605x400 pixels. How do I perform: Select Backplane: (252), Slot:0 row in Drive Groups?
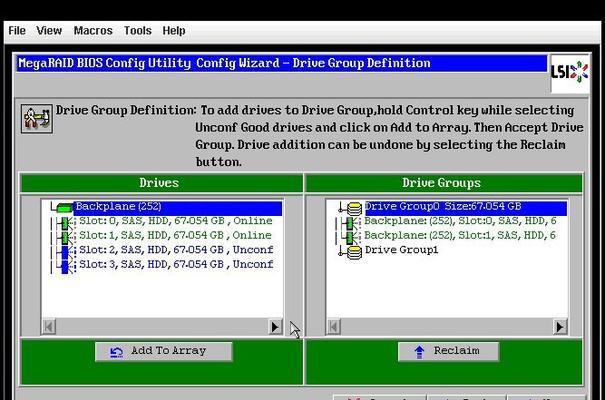click(x=460, y=221)
